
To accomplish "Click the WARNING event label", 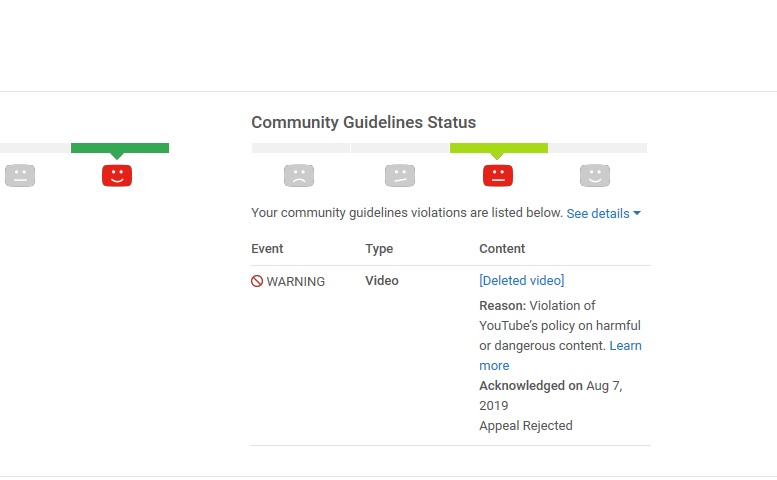I will tap(295, 281).
